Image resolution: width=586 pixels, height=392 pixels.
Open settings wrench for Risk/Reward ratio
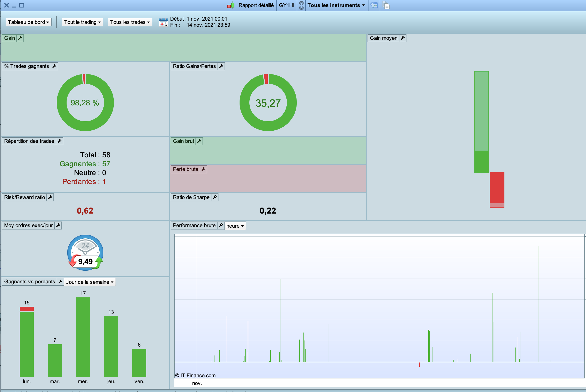click(x=50, y=197)
